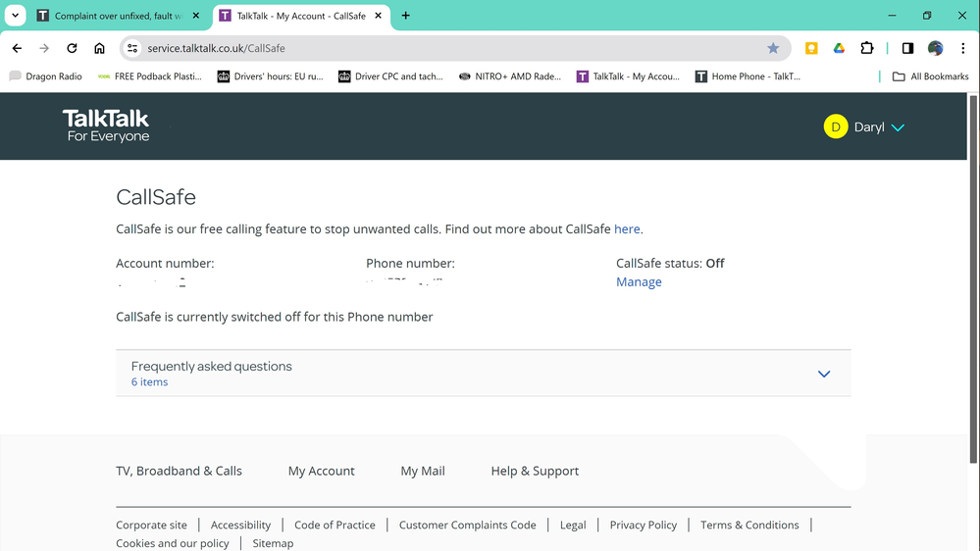Screen dimensions: 980x551
Task: Open Google Drive extension icon
Action: tap(839, 48)
